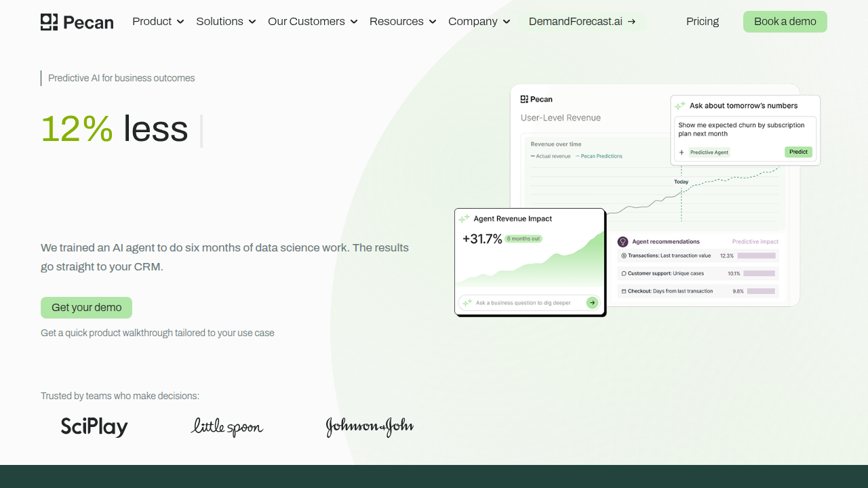Click the Pecan logo inside the dashboard preview

coord(536,100)
